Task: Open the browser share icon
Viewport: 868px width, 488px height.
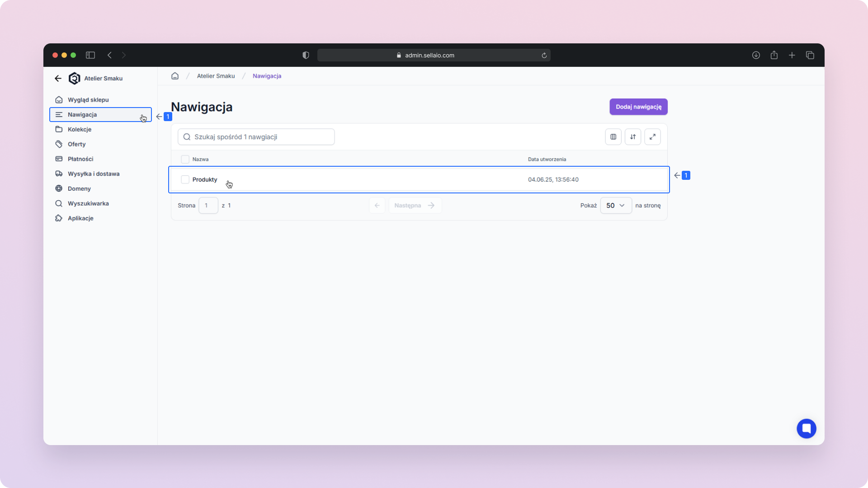Action: coord(774,55)
